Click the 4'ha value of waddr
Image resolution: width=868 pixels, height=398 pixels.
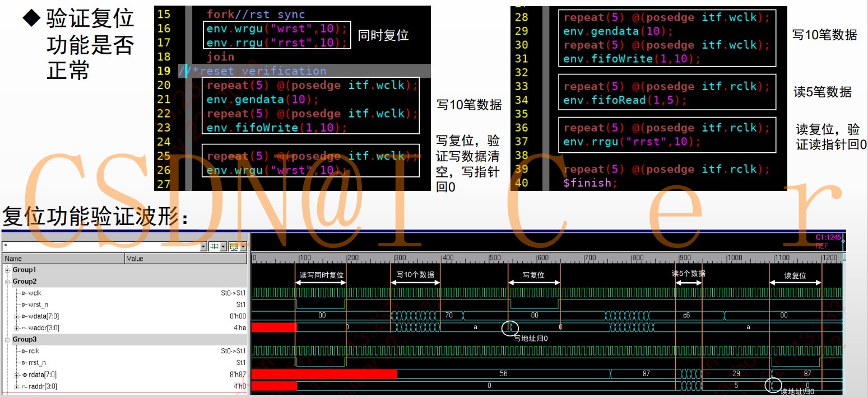(240, 328)
